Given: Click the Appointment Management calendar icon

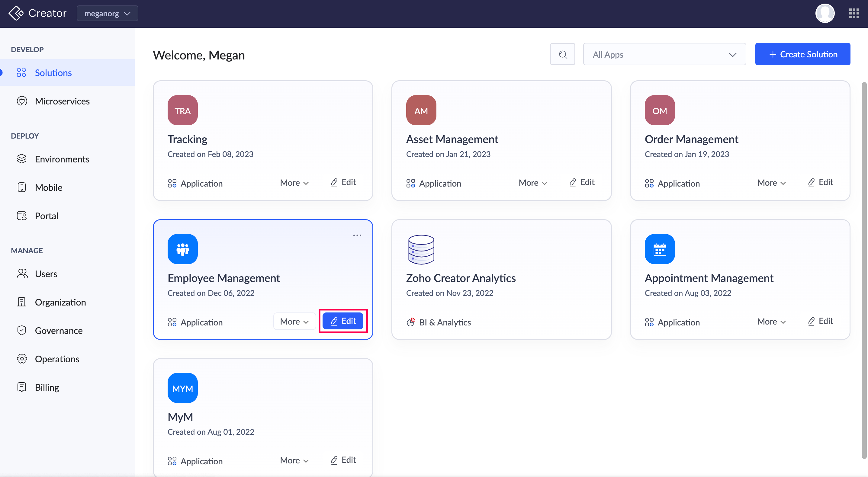Looking at the screenshot, I should click(659, 249).
